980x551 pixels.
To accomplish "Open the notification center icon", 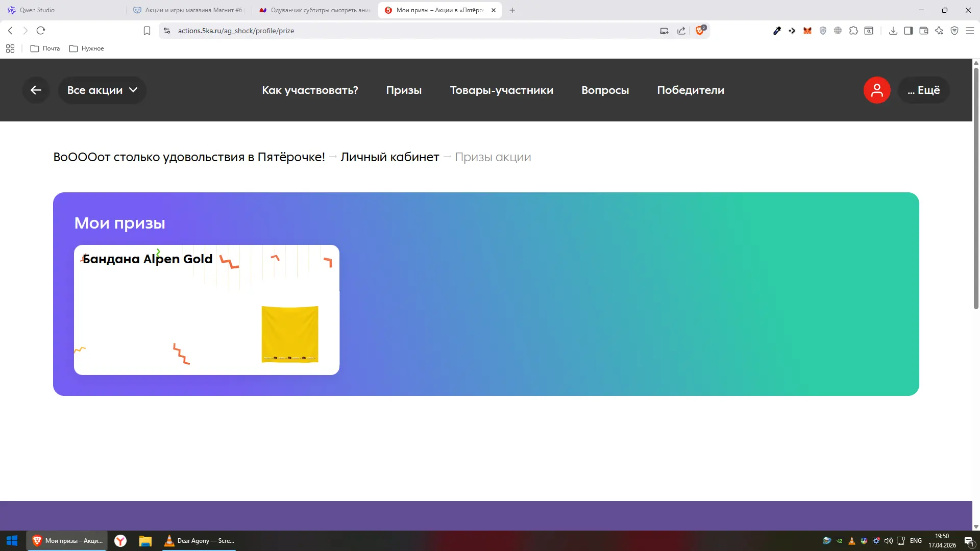I will [x=969, y=541].
